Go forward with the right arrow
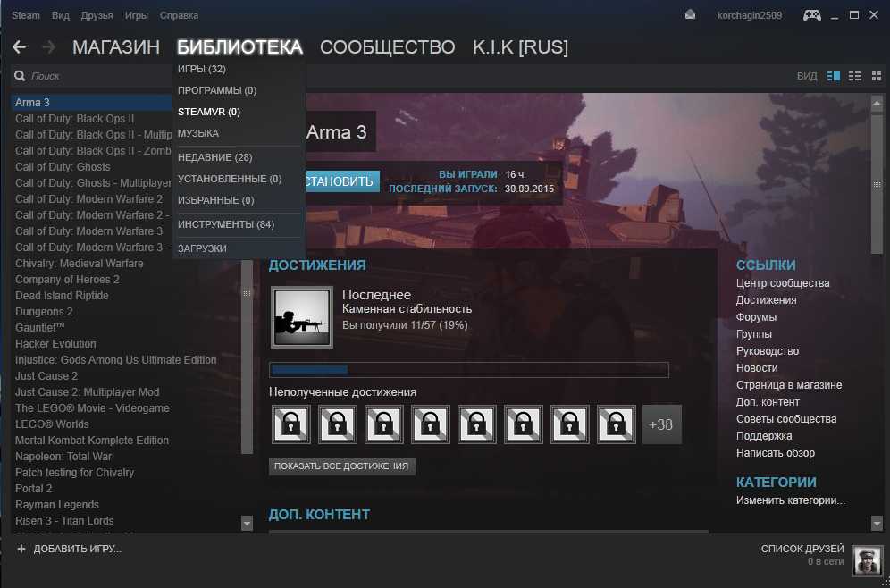The height and width of the screenshot is (588, 890). point(49,47)
